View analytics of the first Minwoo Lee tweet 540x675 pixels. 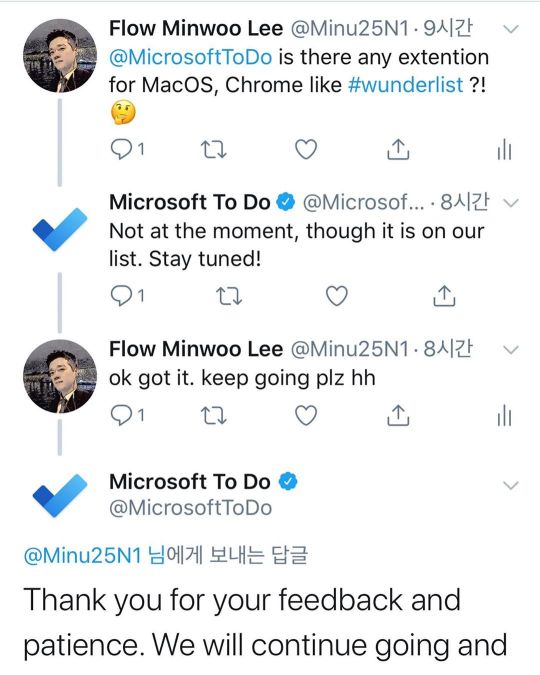[504, 149]
